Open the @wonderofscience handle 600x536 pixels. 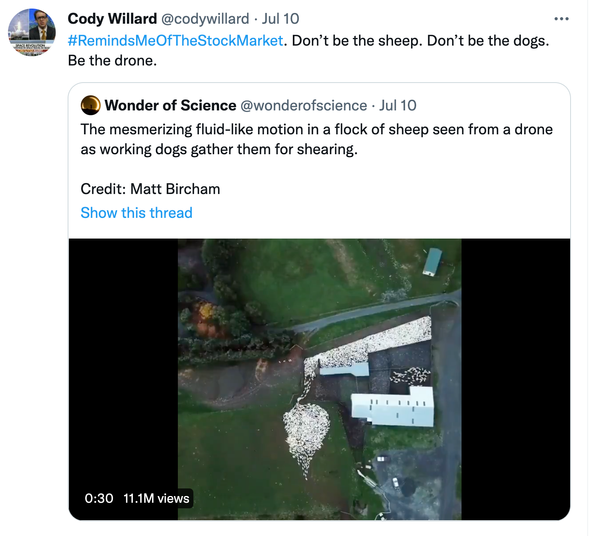click(x=303, y=105)
